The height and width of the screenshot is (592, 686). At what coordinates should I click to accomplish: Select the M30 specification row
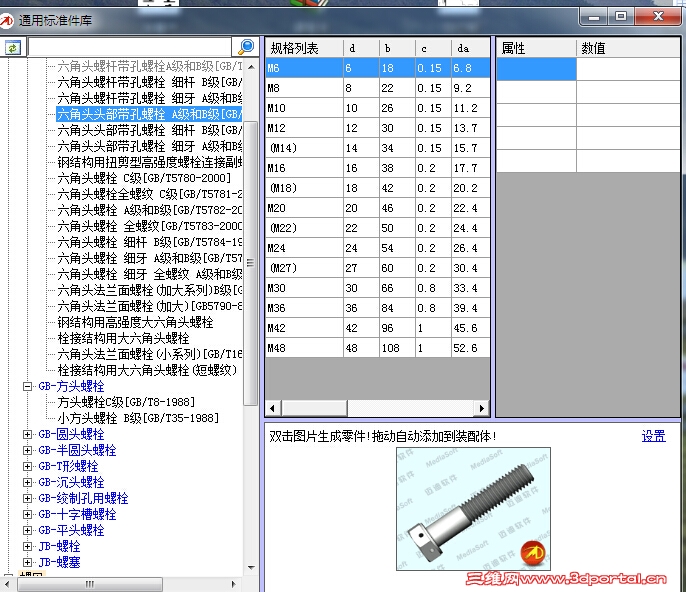coord(378,288)
